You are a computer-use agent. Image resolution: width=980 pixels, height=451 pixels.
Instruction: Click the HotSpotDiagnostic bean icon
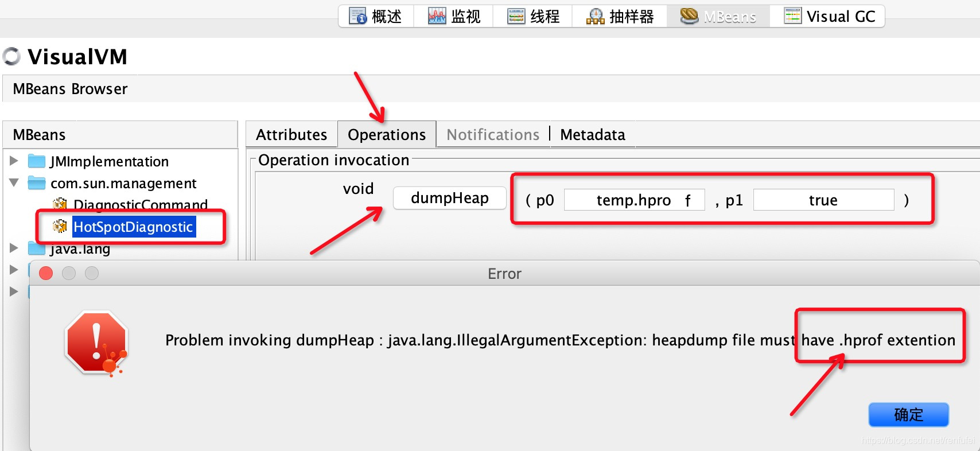tap(60, 226)
